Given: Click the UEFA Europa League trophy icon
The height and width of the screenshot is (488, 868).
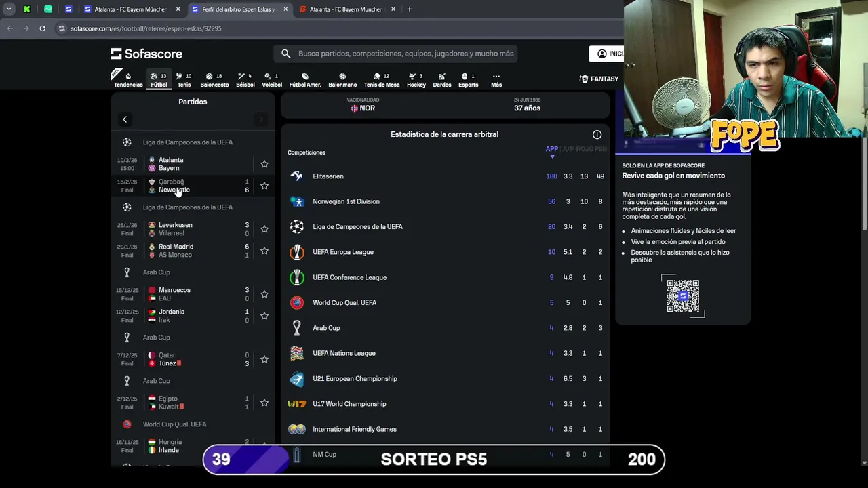Looking at the screenshot, I should [x=296, y=252].
